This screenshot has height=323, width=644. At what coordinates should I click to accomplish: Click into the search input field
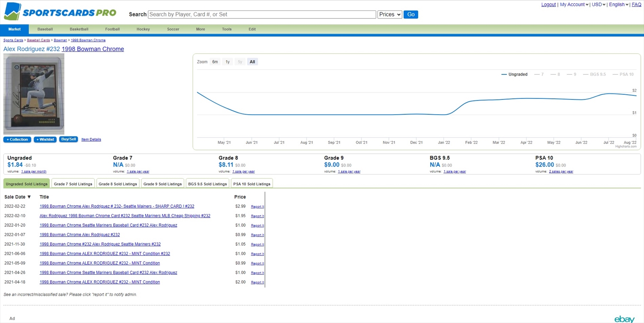tap(262, 14)
